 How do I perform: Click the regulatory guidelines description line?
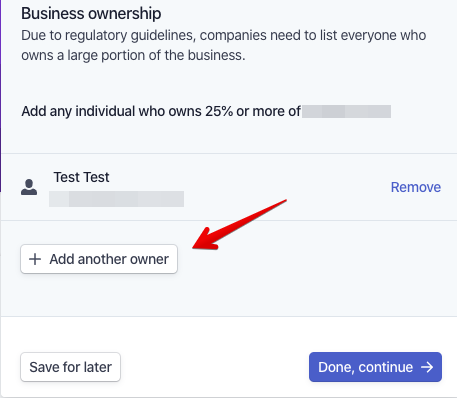[224, 35]
